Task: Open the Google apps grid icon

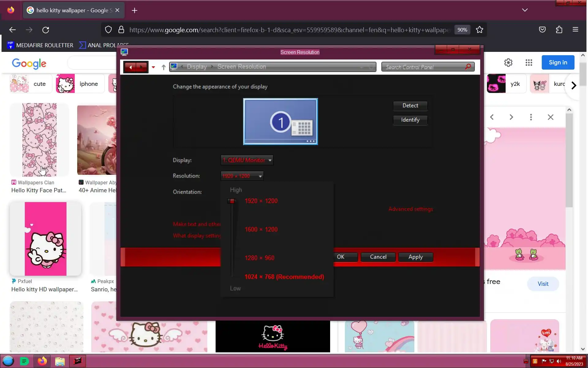Action: coord(529,63)
